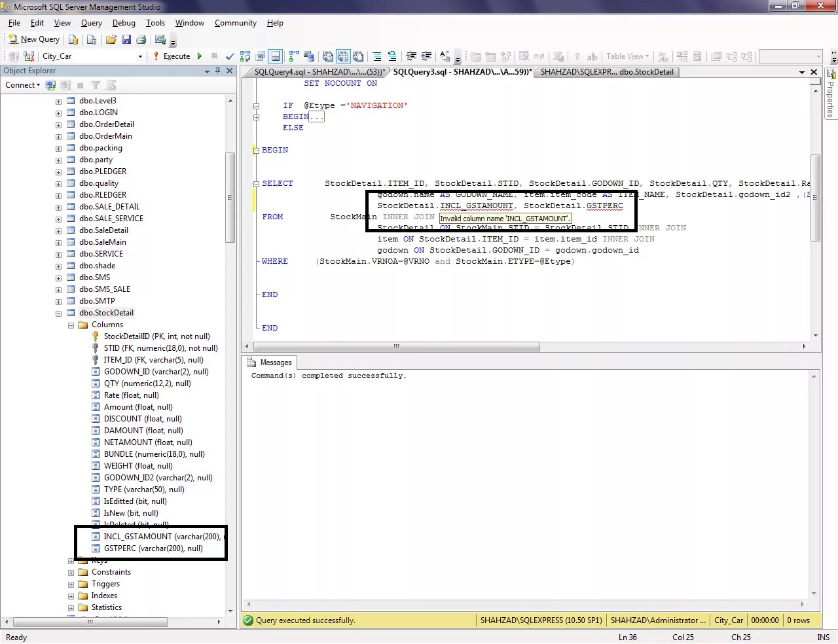Toggle Include Client Statistics icon
The image size is (838, 644).
point(309,56)
